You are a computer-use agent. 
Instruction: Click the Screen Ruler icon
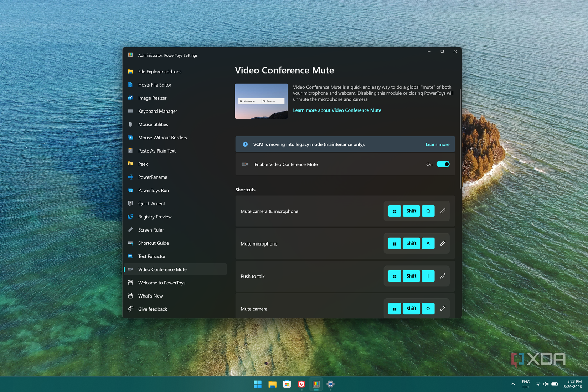[x=130, y=230]
